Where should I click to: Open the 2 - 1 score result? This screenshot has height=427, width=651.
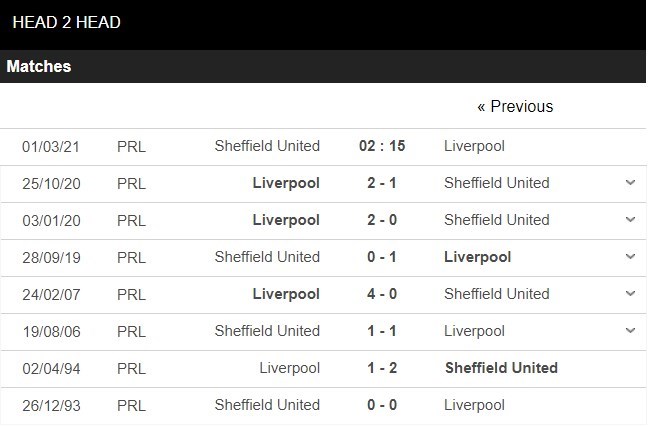click(x=382, y=183)
